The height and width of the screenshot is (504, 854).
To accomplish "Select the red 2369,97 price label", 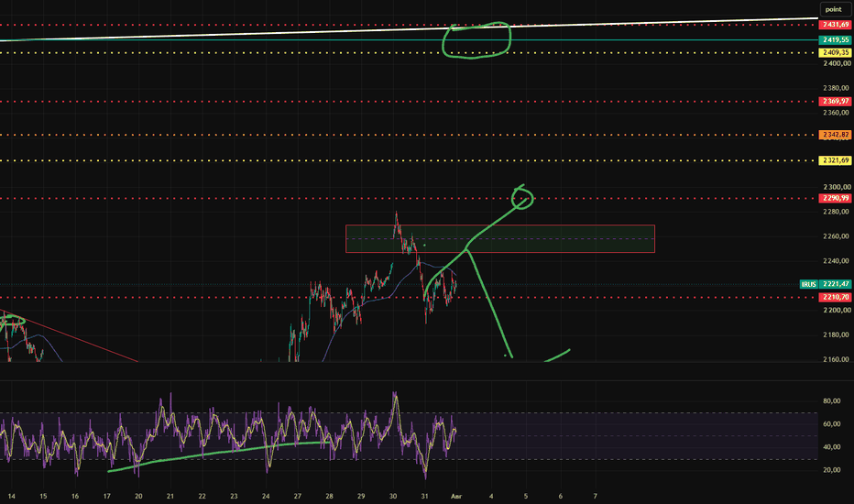I will click(835, 102).
